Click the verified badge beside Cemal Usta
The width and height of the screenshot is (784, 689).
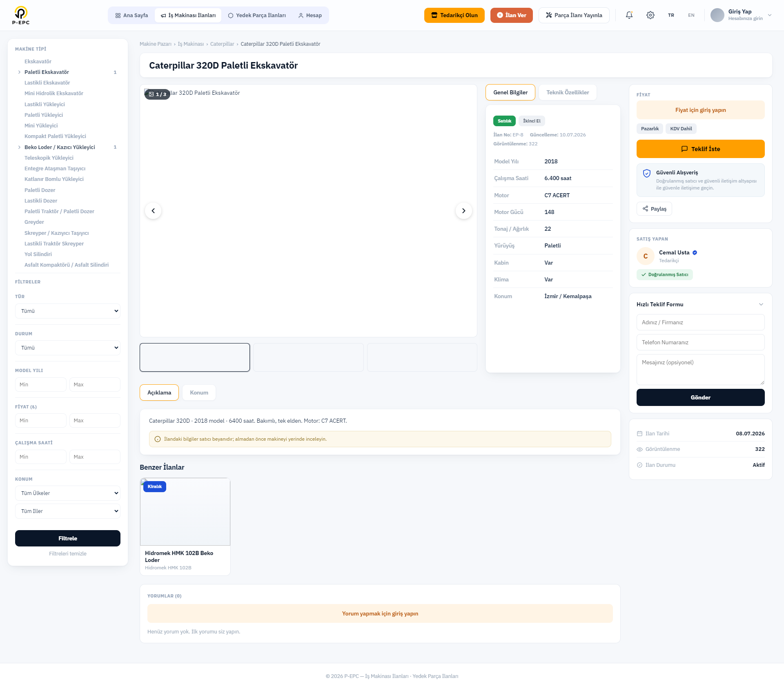[695, 252]
